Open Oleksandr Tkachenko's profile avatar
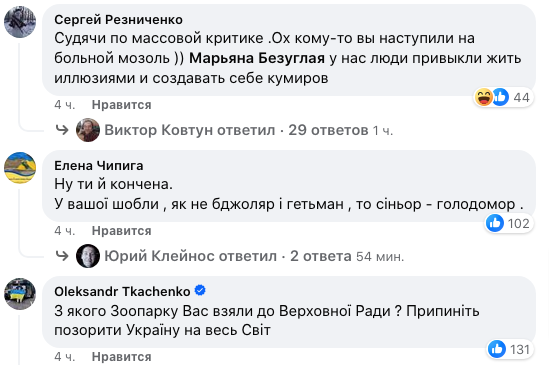Screen dimensions: 549x365 pyautogui.click(x=20, y=294)
